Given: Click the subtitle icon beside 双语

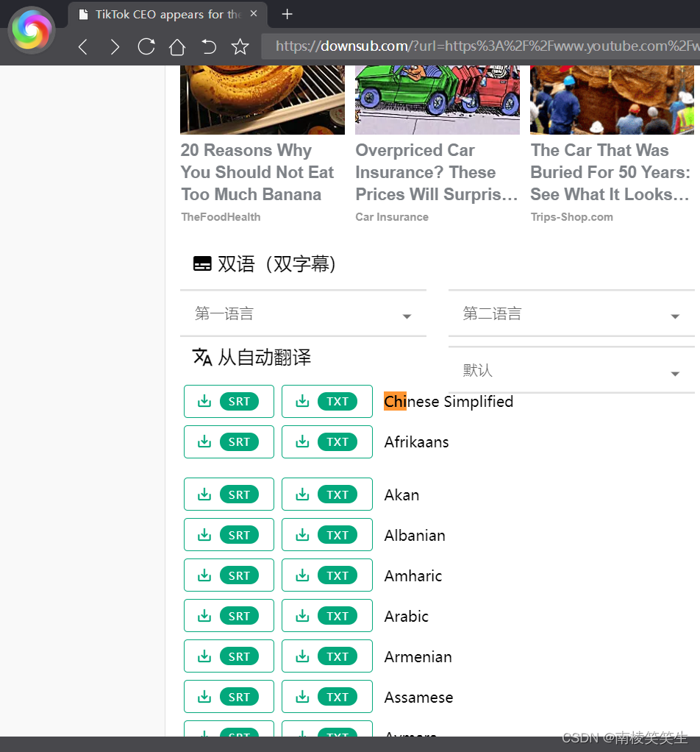Looking at the screenshot, I should [x=202, y=263].
